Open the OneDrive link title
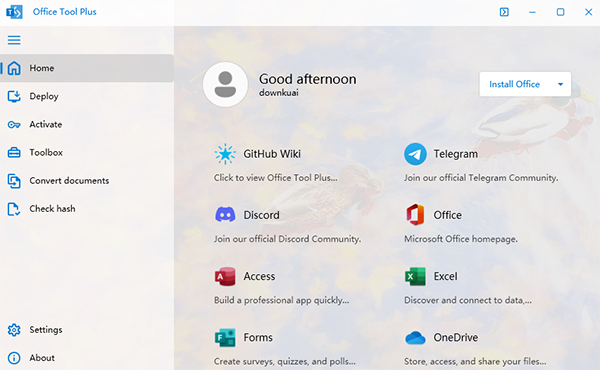Image resolution: width=600 pixels, height=370 pixels. click(x=456, y=337)
